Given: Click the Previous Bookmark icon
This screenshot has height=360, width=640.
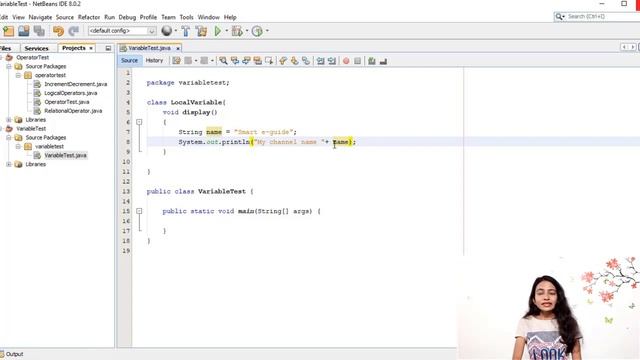Looking at the screenshot, I should click(x=283, y=61).
